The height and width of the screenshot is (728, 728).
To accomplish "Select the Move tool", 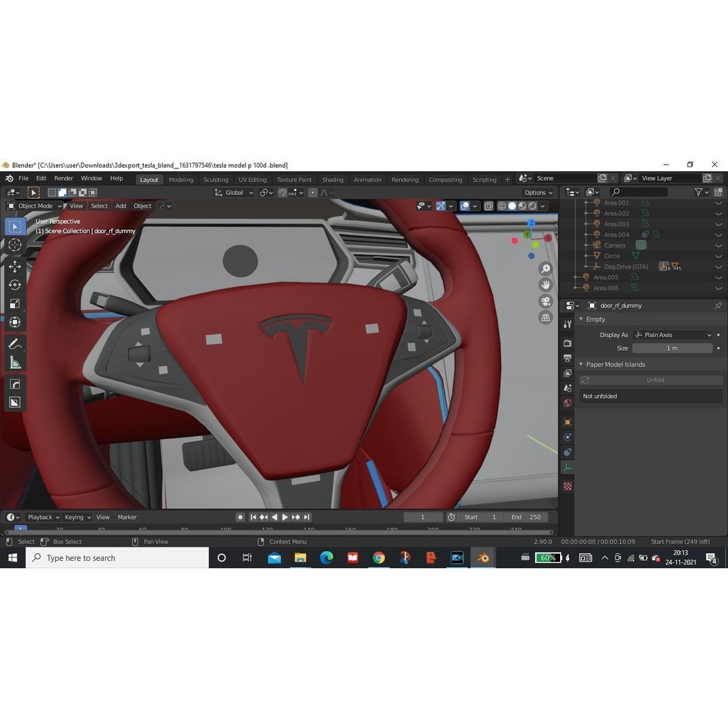I will tap(15, 266).
